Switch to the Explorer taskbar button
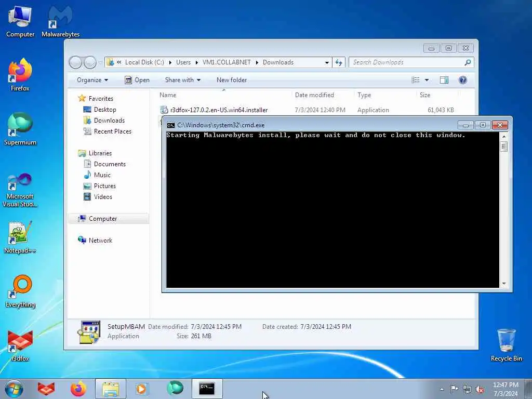This screenshot has width=532, height=399. point(111,389)
